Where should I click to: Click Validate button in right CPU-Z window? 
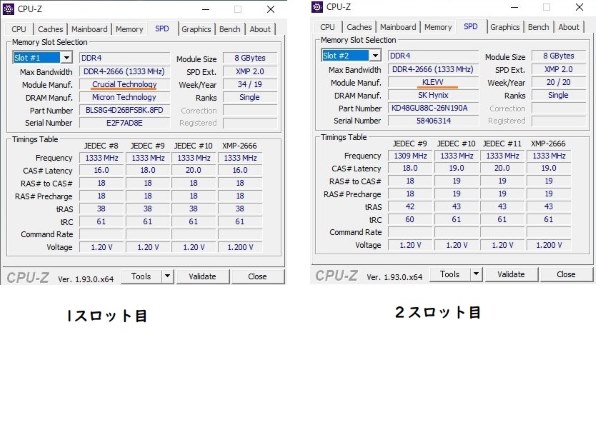[511, 274]
